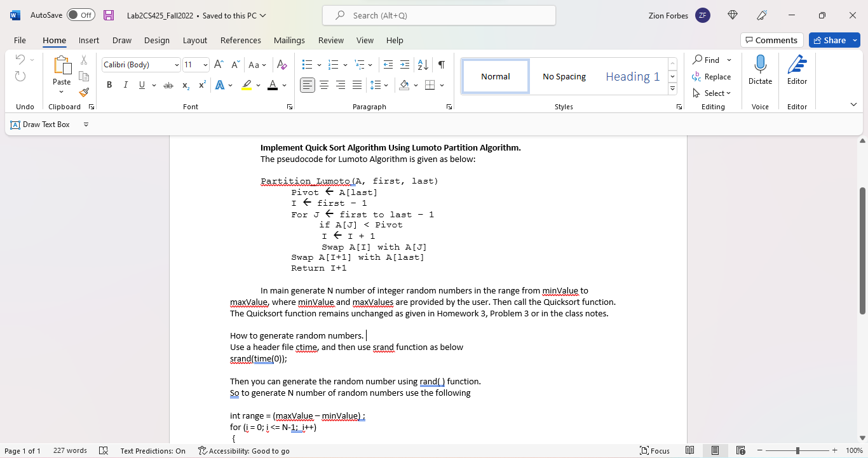The image size is (868, 458).
Task: Click the Show/Hide paragraph marks icon
Action: click(442, 65)
